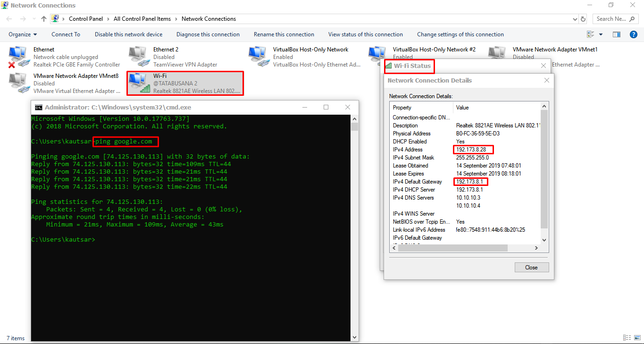Image resolution: width=644 pixels, height=344 pixels.
Task: Close the Network Connection Details dialog
Action: [546, 81]
